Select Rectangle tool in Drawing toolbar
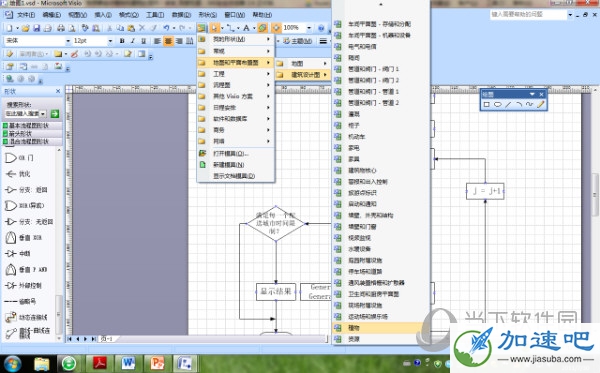Image resolution: width=600 pixels, height=373 pixels. (486, 104)
